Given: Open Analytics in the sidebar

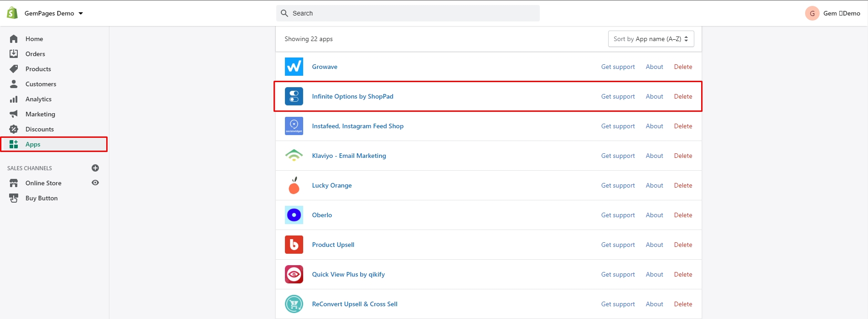Looking at the screenshot, I should coord(38,99).
